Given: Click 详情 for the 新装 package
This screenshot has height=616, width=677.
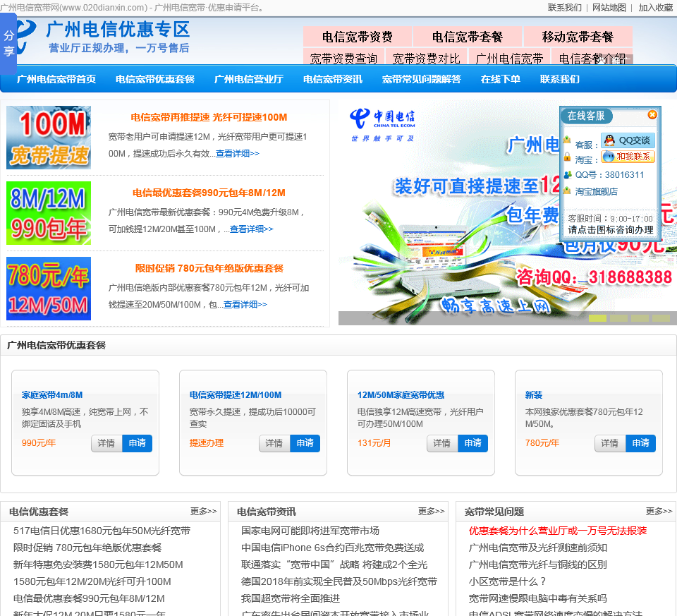Looking at the screenshot, I should [x=609, y=443].
